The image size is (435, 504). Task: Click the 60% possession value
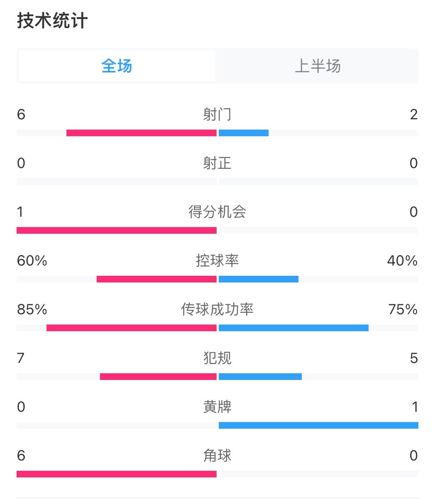point(32,261)
